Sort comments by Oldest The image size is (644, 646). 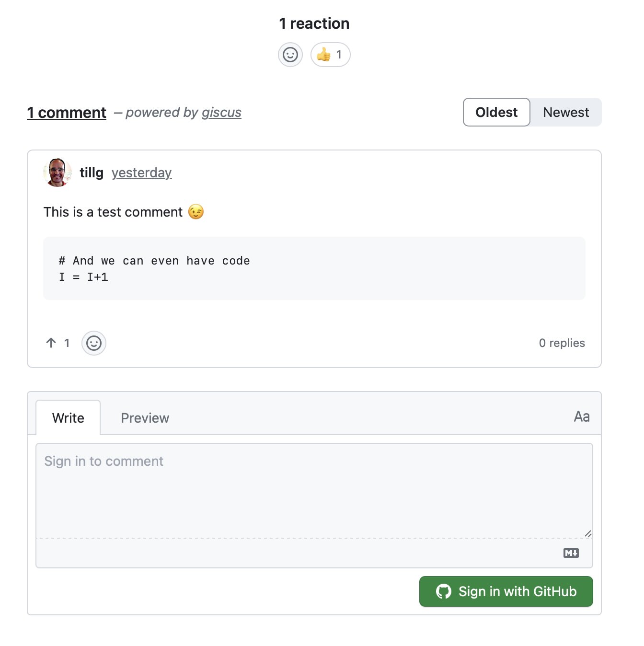point(496,112)
